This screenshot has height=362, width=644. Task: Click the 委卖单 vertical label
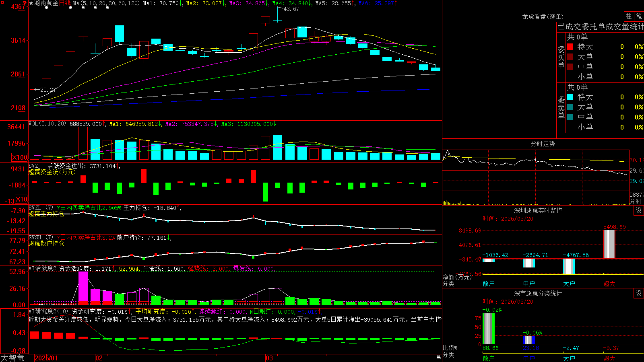click(x=561, y=108)
